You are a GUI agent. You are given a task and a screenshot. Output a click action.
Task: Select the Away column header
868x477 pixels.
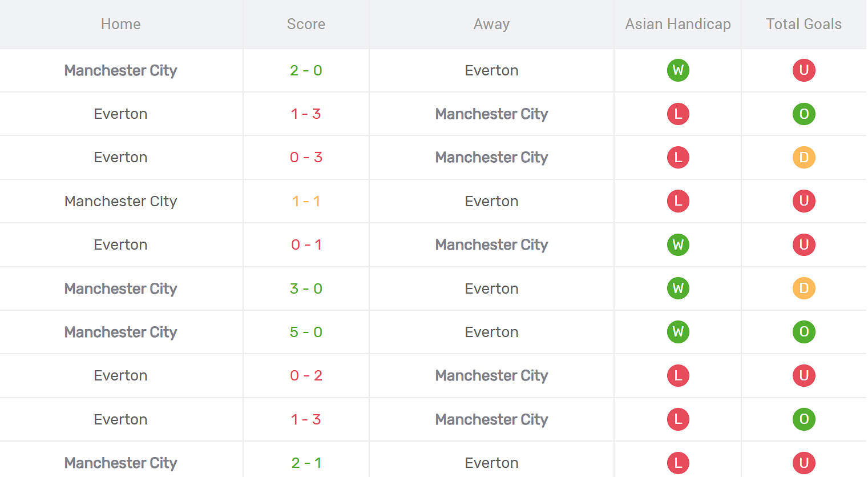tap(491, 24)
